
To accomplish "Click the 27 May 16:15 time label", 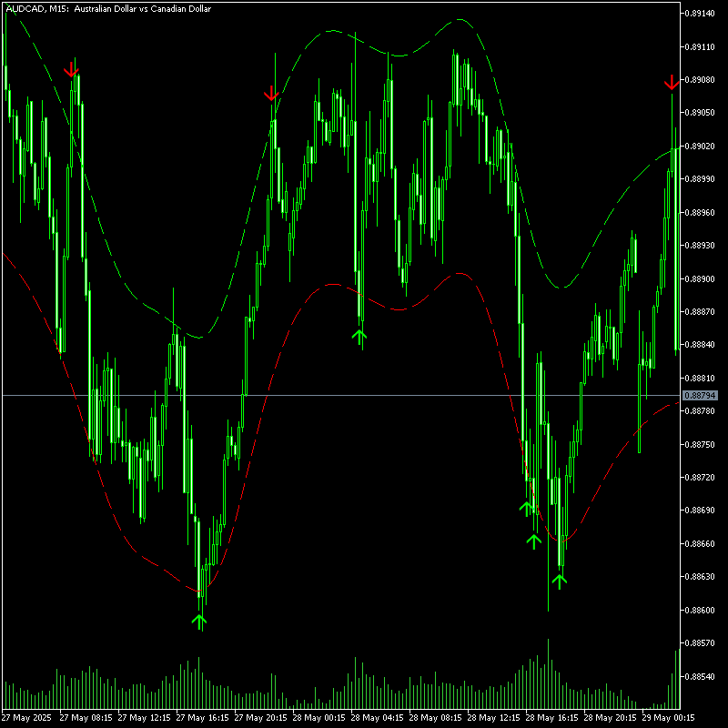I will [202, 717].
